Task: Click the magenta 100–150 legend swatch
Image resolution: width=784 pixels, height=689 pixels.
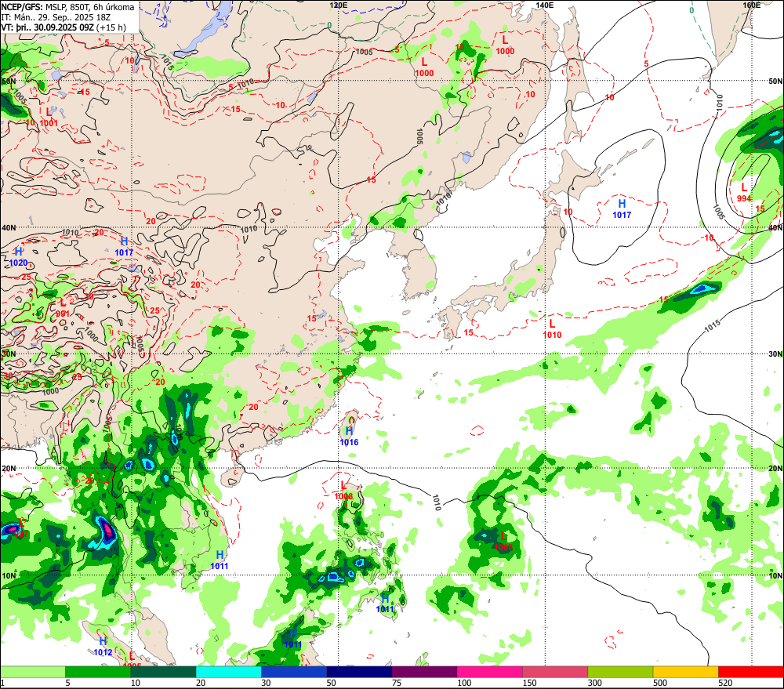Action: [x=490, y=672]
